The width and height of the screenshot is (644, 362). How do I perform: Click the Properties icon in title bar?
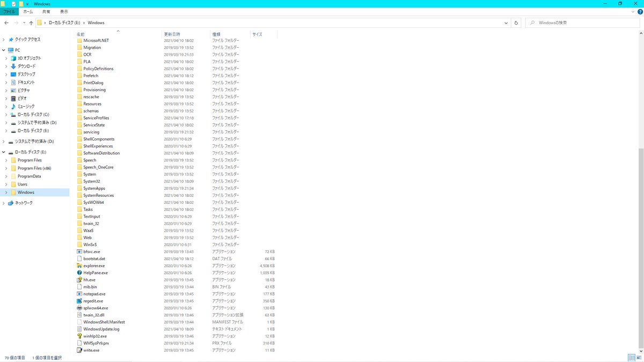point(13,4)
